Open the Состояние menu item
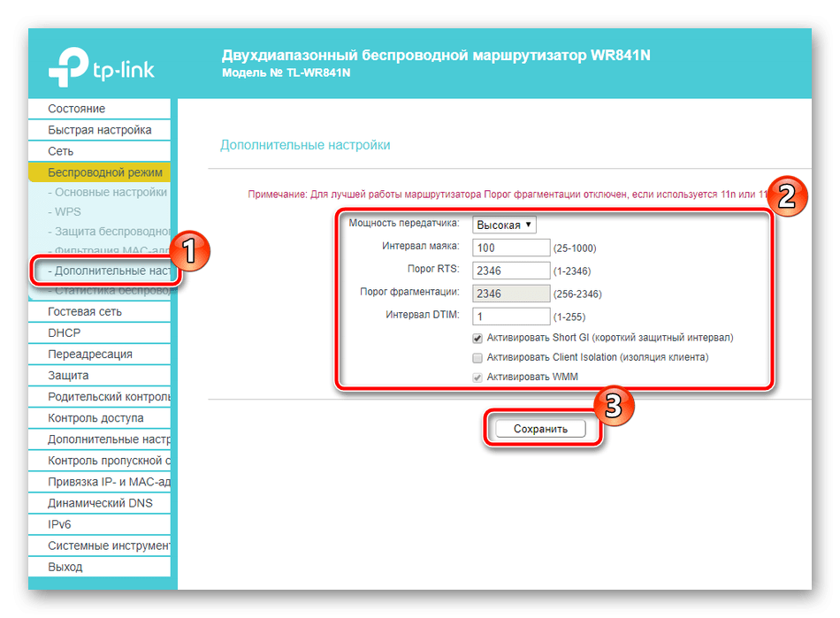 click(77, 109)
